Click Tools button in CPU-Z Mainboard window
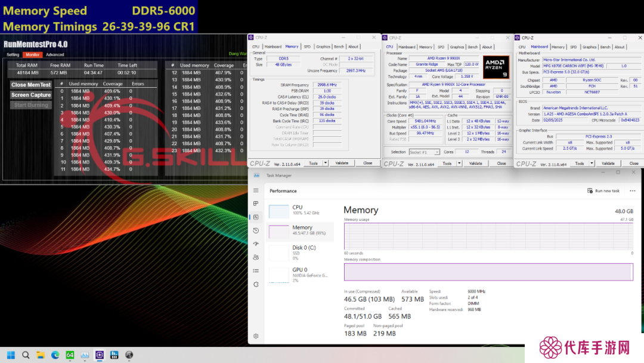This screenshot has width=644, height=363. coord(580,164)
